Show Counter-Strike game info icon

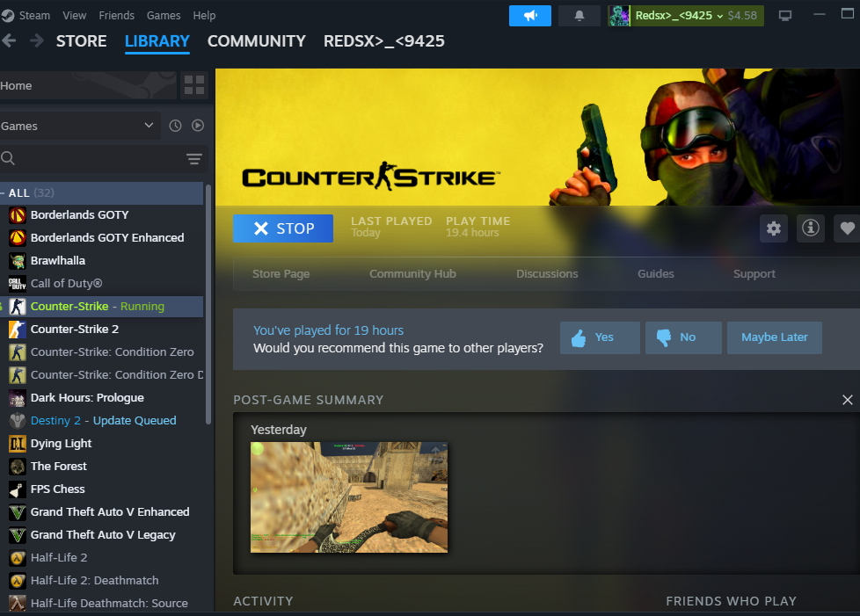click(810, 228)
